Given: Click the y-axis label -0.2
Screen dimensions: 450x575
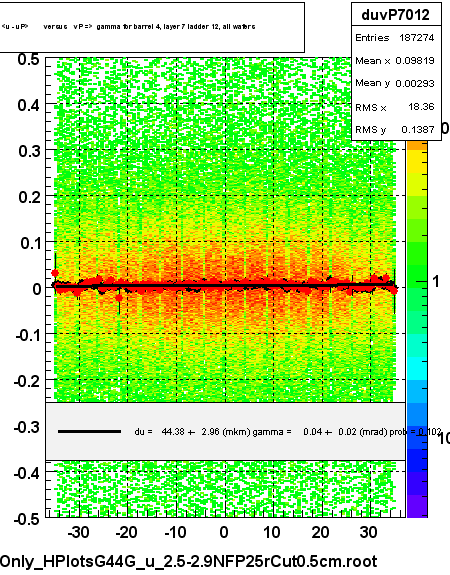Looking at the screenshot, I should coord(27,381).
